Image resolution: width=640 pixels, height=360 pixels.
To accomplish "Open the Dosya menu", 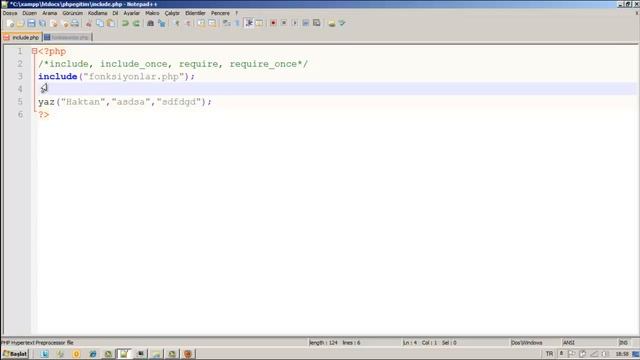I will coord(10,13).
